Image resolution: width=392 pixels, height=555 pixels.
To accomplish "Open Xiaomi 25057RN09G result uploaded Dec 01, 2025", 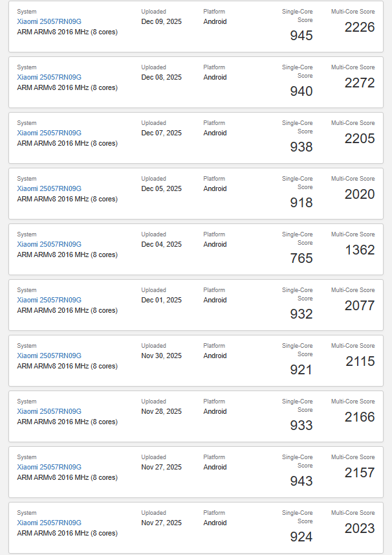I will (49, 300).
